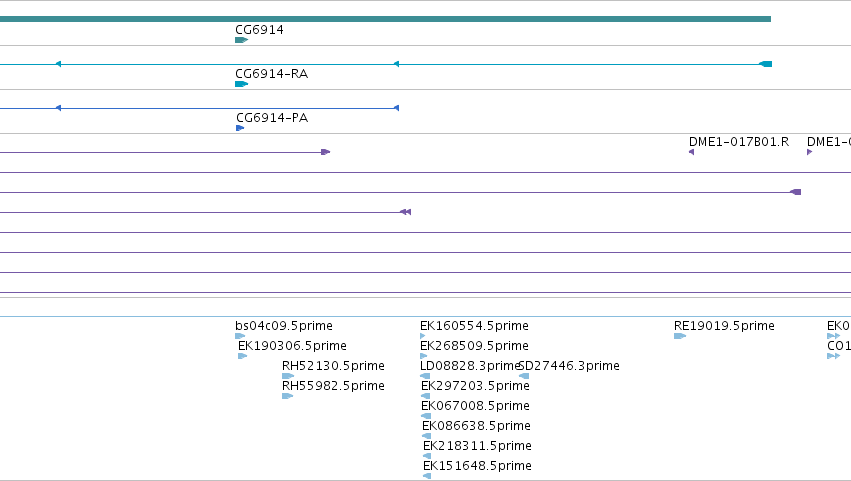Viewport: 851px width, 481px height.
Task: Select the EK218311.5prime label
Action: 477,446
